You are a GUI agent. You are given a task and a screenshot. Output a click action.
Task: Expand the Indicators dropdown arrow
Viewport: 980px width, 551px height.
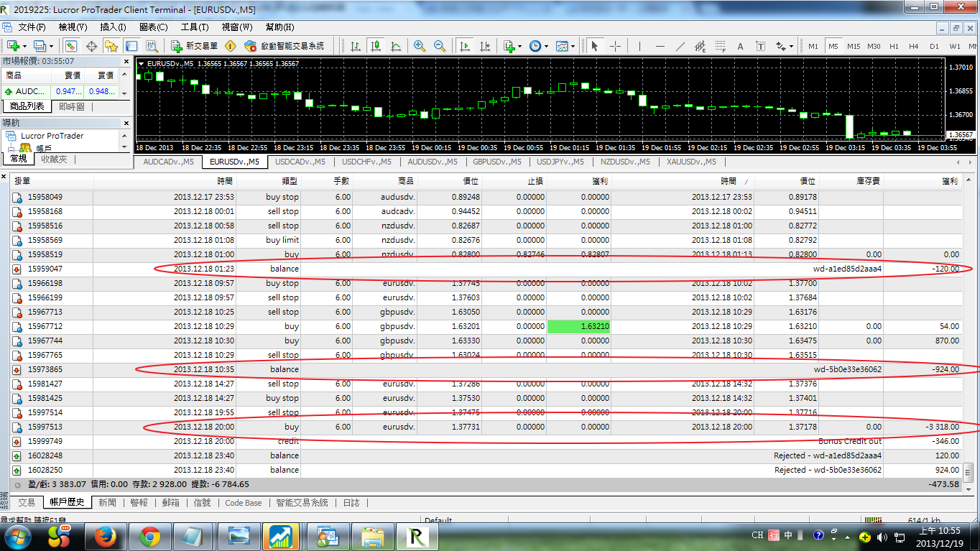click(x=520, y=46)
